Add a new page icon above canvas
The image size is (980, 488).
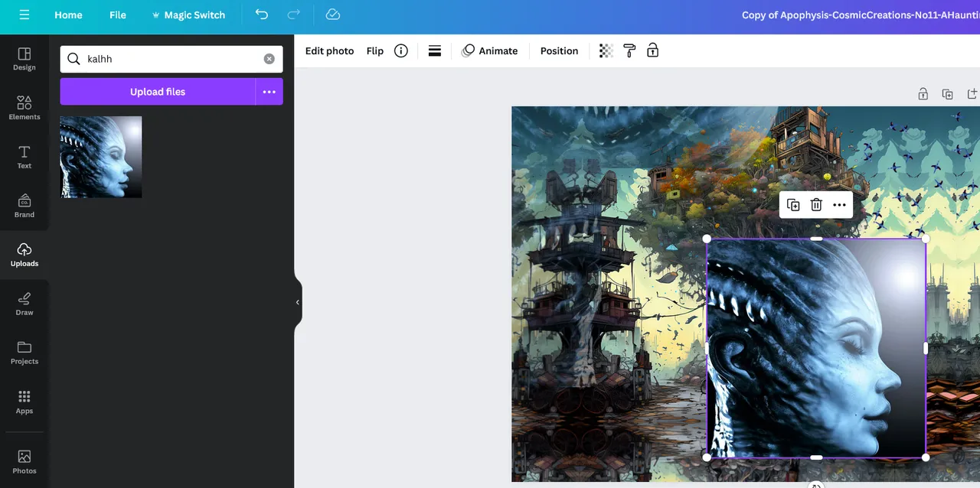click(972, 94)
